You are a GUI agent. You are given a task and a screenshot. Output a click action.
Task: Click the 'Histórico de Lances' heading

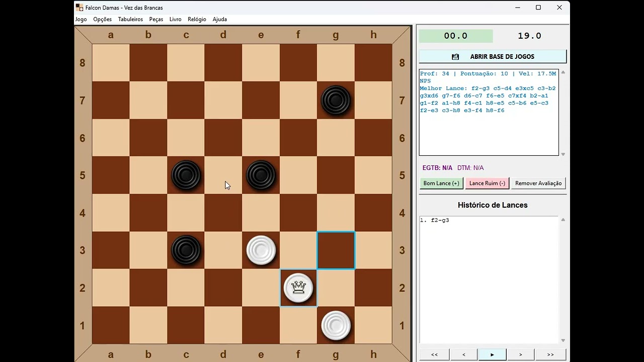493,205
